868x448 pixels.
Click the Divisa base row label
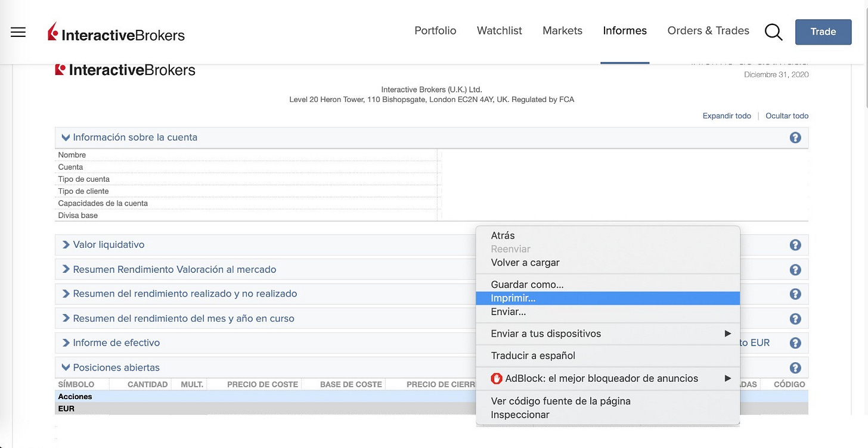point(78,216)
